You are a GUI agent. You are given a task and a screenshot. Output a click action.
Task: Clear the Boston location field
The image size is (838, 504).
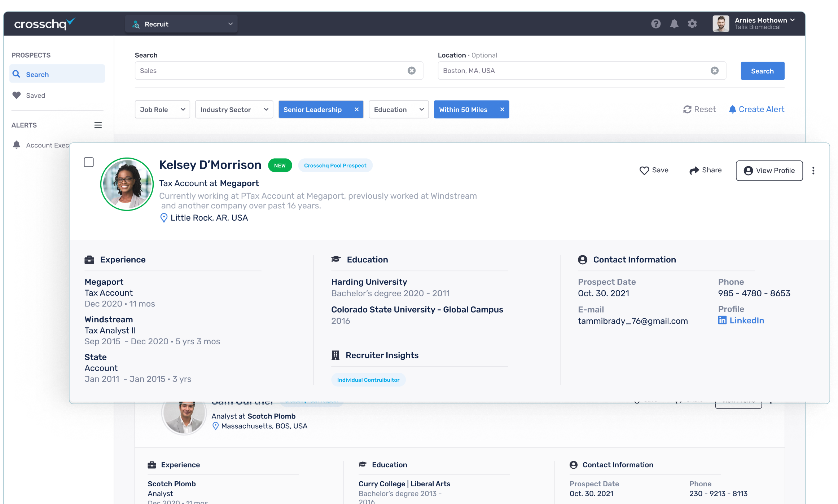pyautogui.click(x=714, y=71)
